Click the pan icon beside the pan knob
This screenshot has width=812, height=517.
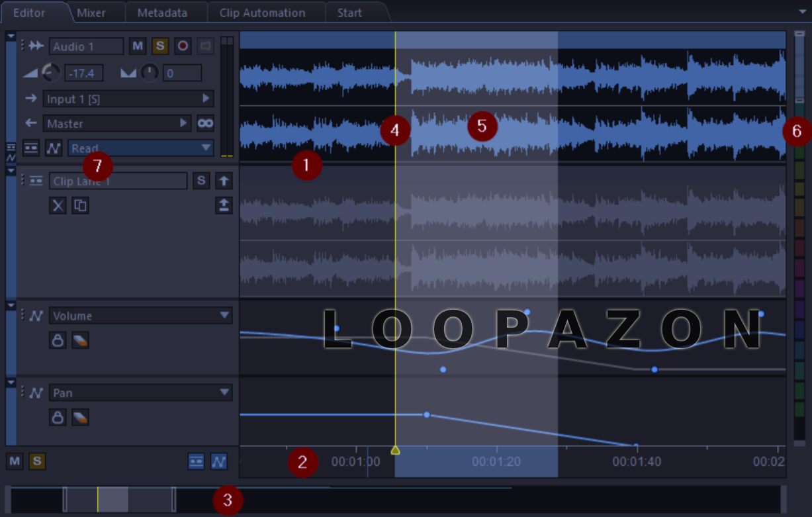tap(128, 73)
